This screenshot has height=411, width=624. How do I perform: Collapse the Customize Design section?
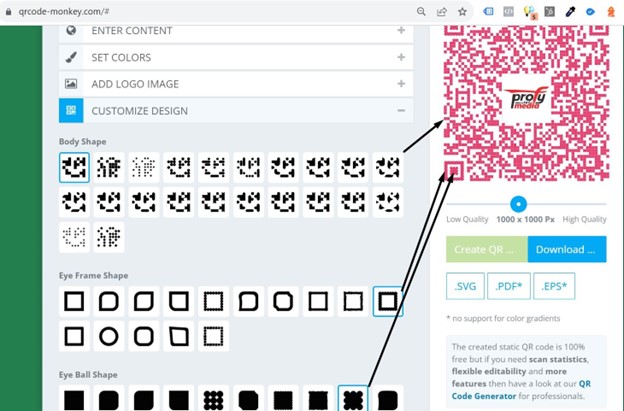coord(236,111)
